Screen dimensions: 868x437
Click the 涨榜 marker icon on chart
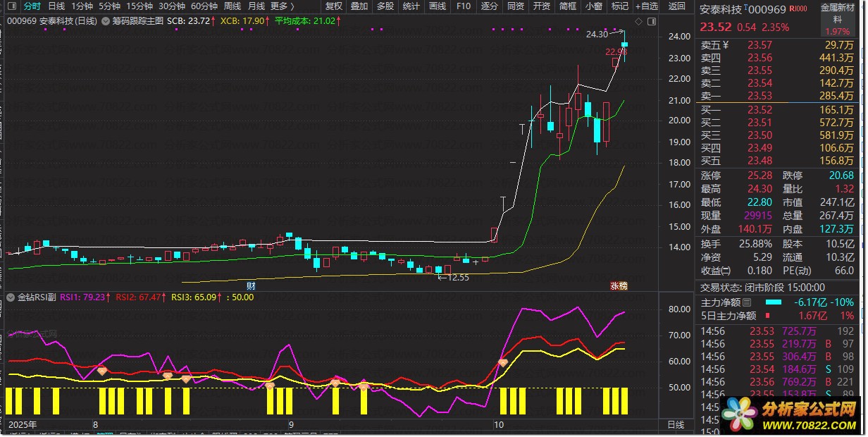point(618,286)
